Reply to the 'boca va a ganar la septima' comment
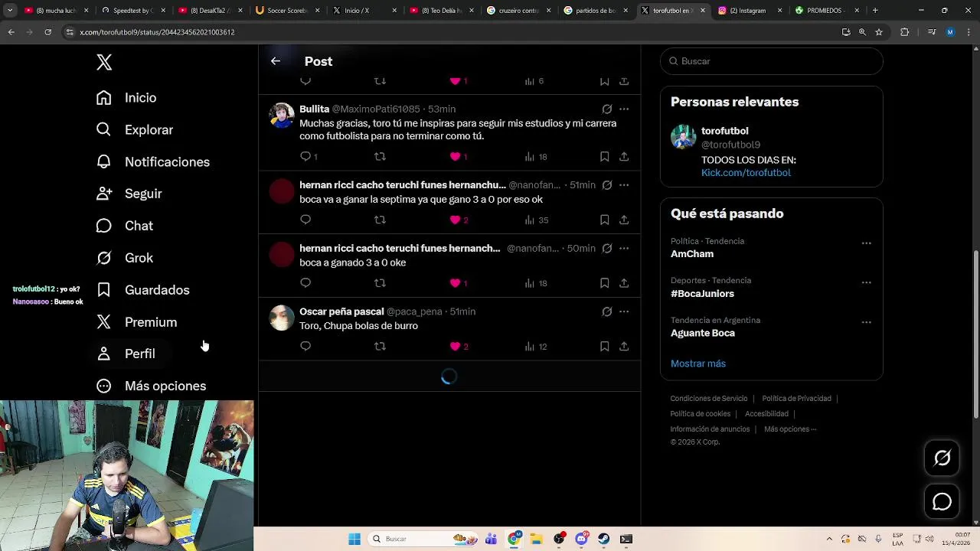The image size is (980, 551). [x=305, y=220]
